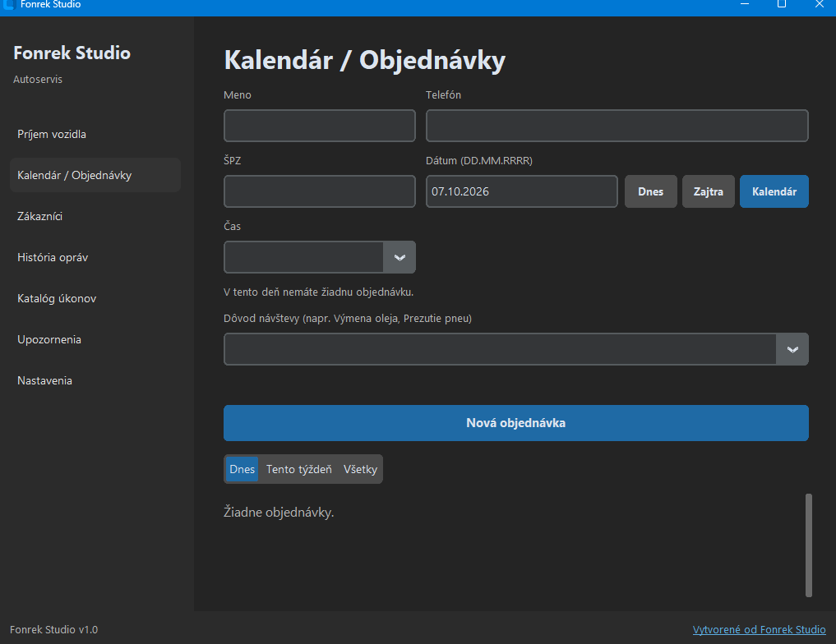Click the Fonrek Studio v1.0 version text

point(54,629)
